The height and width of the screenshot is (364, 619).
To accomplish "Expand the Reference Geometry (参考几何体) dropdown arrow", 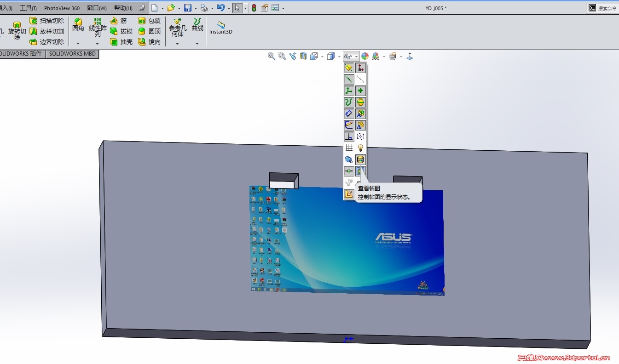I will pyautogui.click(x=177, y=44).
